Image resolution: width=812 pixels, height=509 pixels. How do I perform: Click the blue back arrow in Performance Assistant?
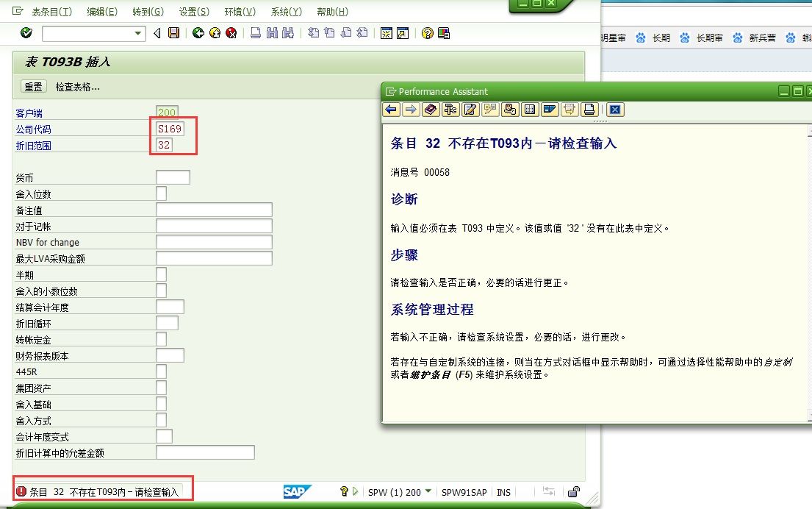pyautogui.click(x=392, y=110)
